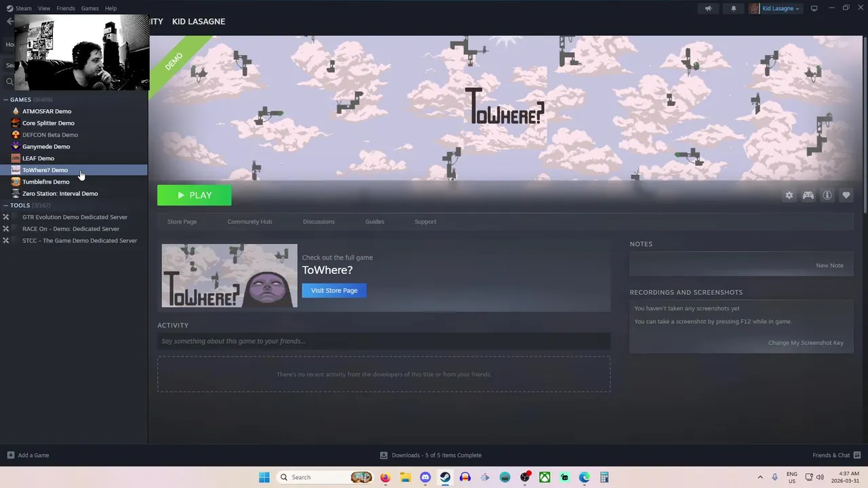
Task: Open controller configuration icon
Action: click(x=808, y=195)
